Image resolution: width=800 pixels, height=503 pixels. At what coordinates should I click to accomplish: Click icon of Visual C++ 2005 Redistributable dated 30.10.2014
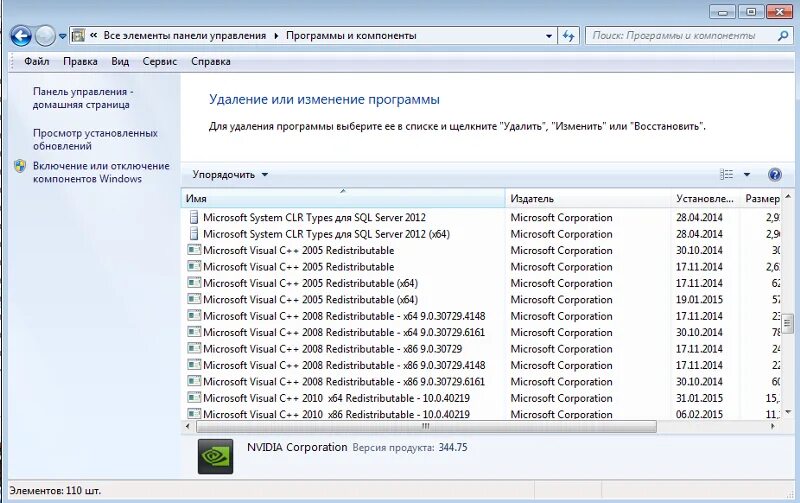click(x=194, y=250)
